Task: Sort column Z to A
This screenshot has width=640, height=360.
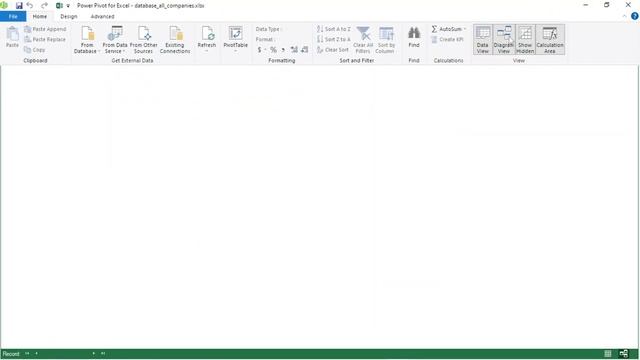Action: coord(333,39)
